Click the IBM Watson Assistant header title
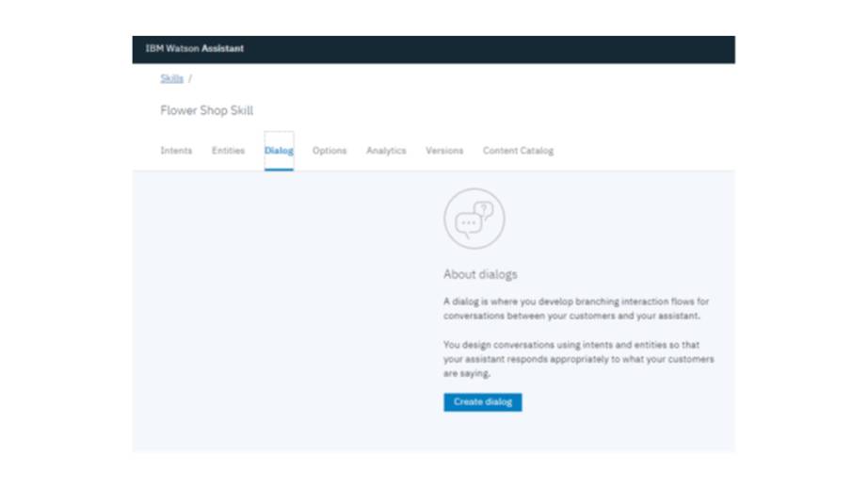The height and width of the screenshot is (489, 868). tap(195, 49)
